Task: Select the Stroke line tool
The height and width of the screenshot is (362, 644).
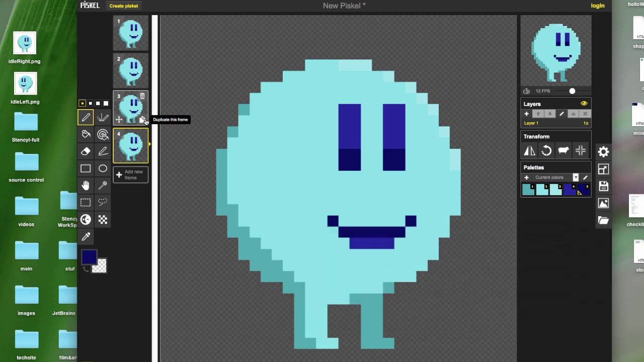Action: 103,151
